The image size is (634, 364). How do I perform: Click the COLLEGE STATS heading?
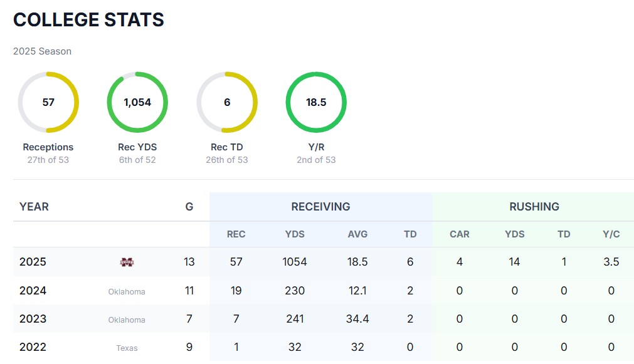tap(88, 20)
